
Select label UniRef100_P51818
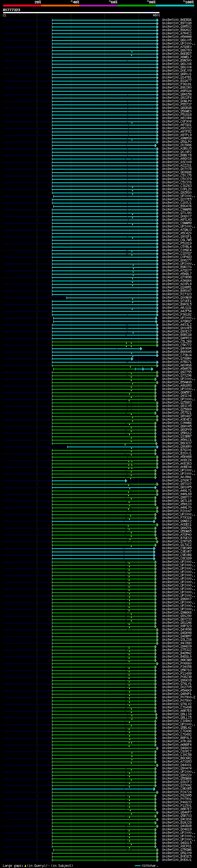point(177,115)
